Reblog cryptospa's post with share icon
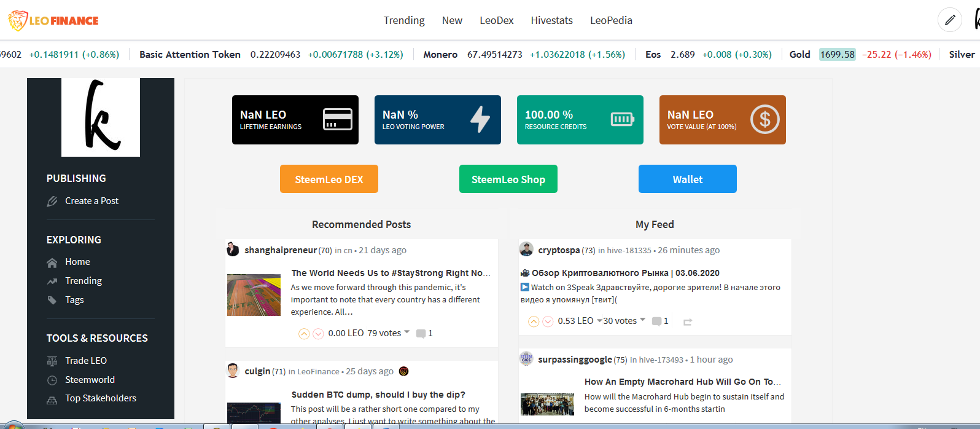Screen dimensions: 980x429 click(x=688, y=322)
